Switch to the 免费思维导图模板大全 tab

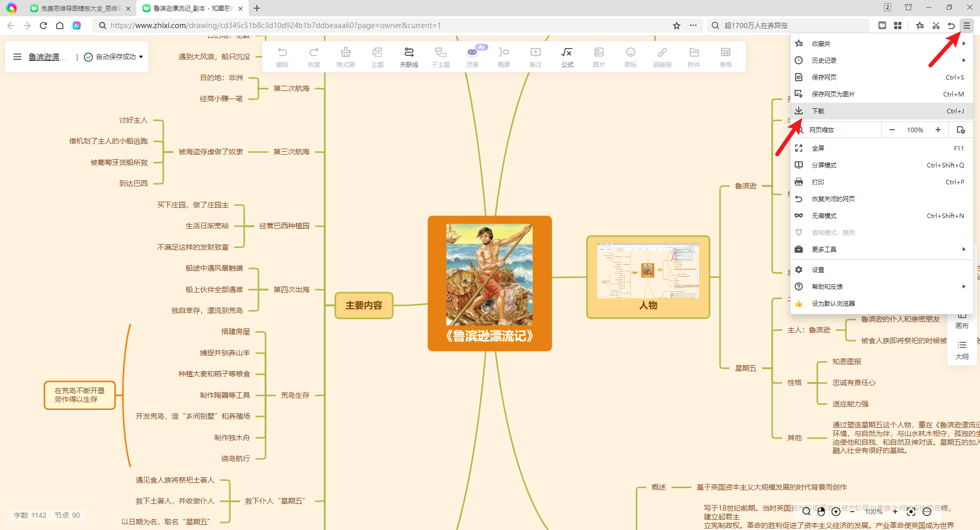(81, 8)
